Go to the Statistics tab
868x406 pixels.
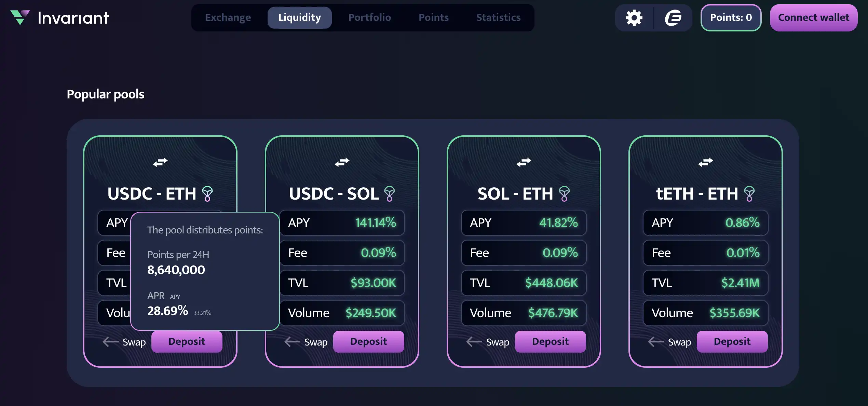pos(498,18)
